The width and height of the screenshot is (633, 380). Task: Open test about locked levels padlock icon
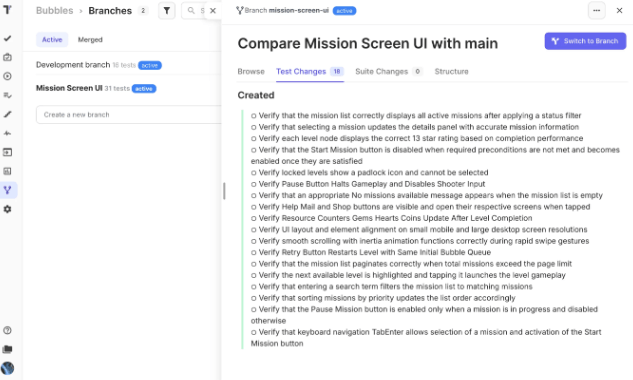(369, 172)
